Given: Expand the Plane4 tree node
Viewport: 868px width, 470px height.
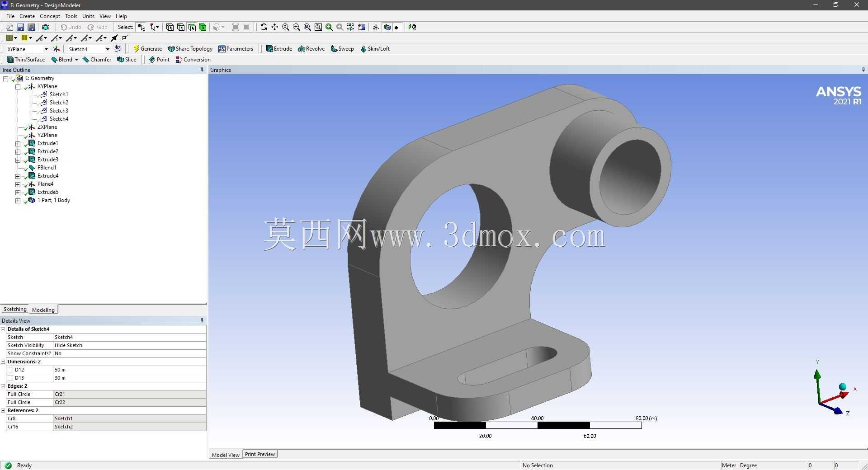Looking at the screenshot, I should point(18,184).
